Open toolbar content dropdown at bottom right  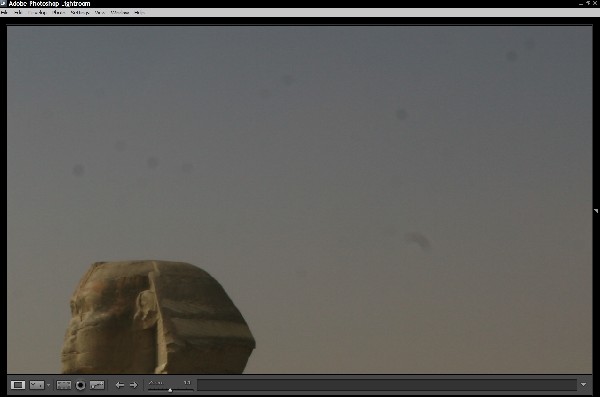pos(584,384)
